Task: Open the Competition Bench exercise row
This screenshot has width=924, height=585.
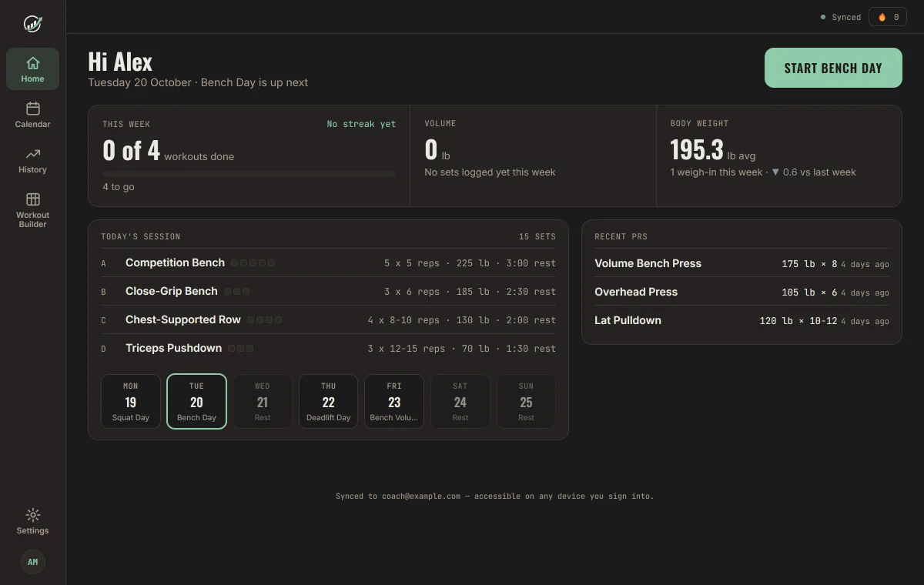Action: 328,262
